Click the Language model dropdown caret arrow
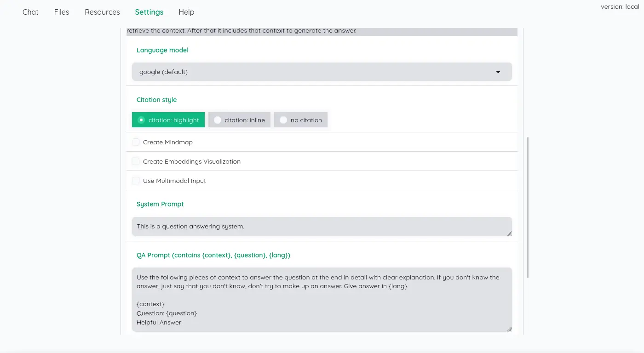This screenshot has width=644, height=353. coord(498,72)
